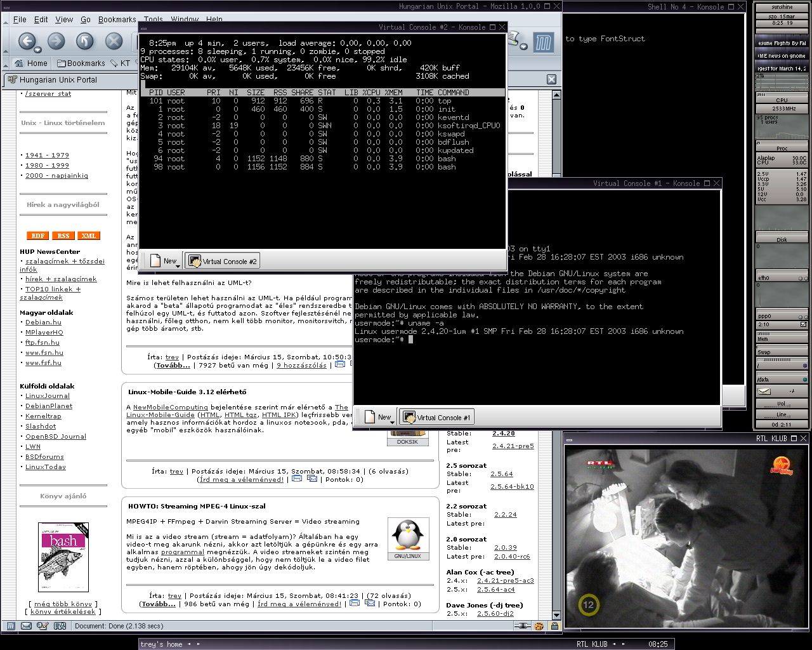
Task: Click Virtual Console #1 session tab
Action: (x=436, y=417)
